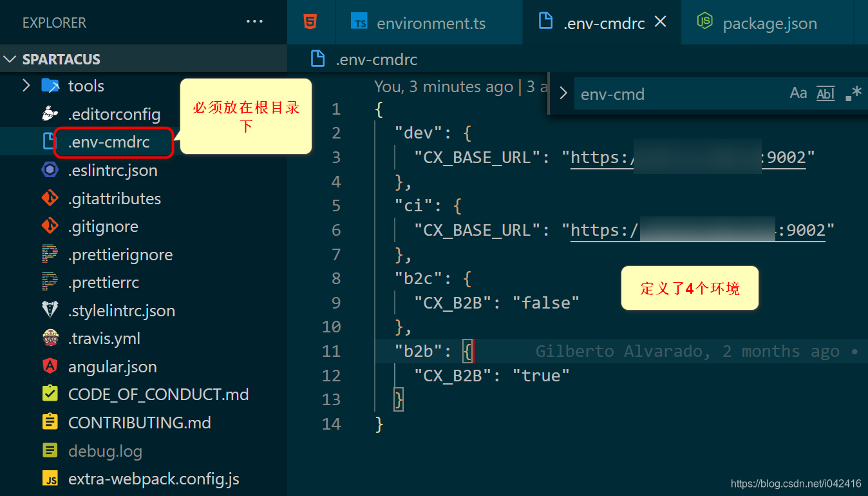
Task: Click the Prettier icon beside .prettierrc
Action: [x=50, y=282]
